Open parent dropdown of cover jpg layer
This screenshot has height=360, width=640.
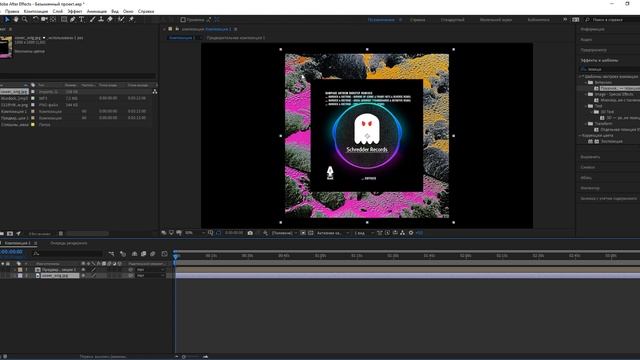(151, 276)
